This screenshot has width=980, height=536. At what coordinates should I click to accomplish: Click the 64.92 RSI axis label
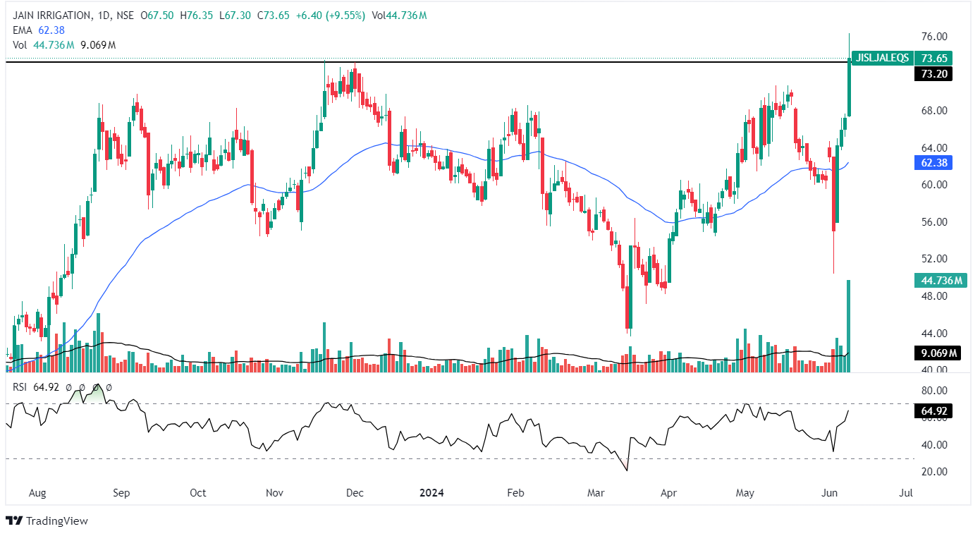click(933, 410)
